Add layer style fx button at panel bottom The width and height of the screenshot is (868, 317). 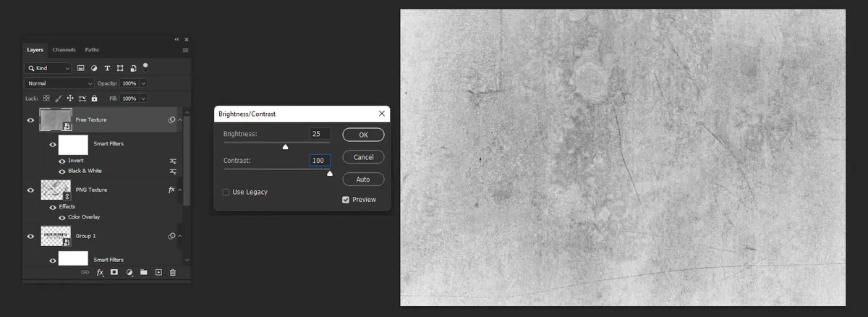point(100,273)
